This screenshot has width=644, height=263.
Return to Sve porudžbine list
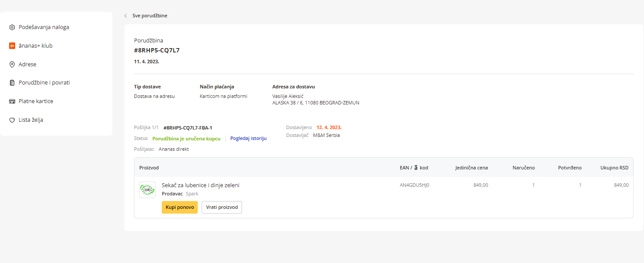[x=150, y=16]
